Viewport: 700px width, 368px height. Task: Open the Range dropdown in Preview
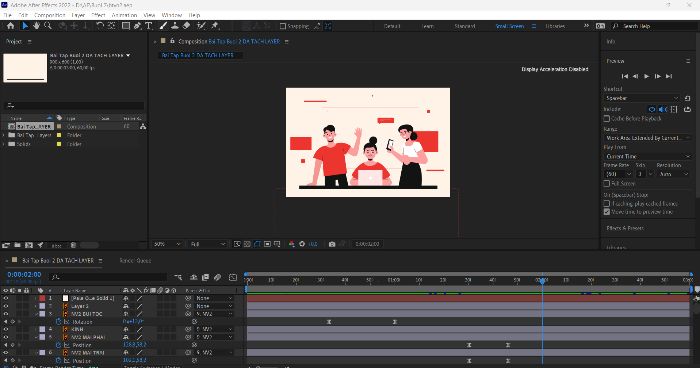click(648, 138)
